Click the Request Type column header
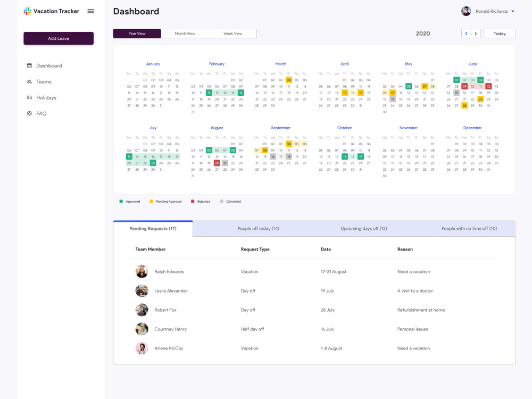The image size is (532, 399). (x=255, y=250)
